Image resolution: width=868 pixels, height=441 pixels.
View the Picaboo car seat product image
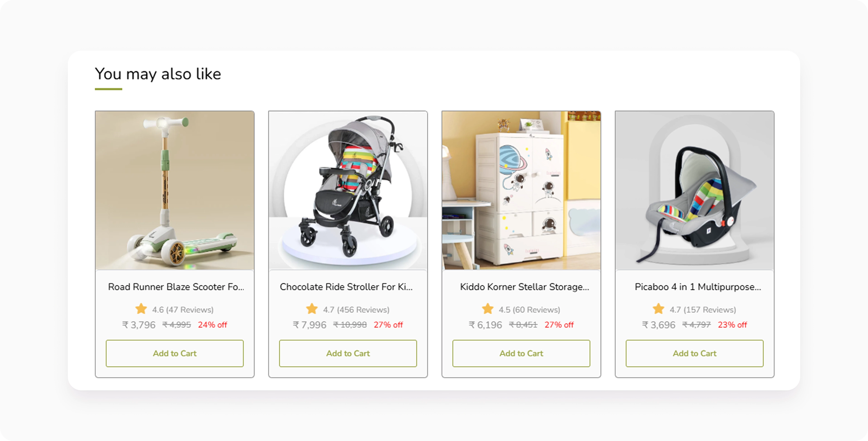pyautogui.click(x=694, y=190)
